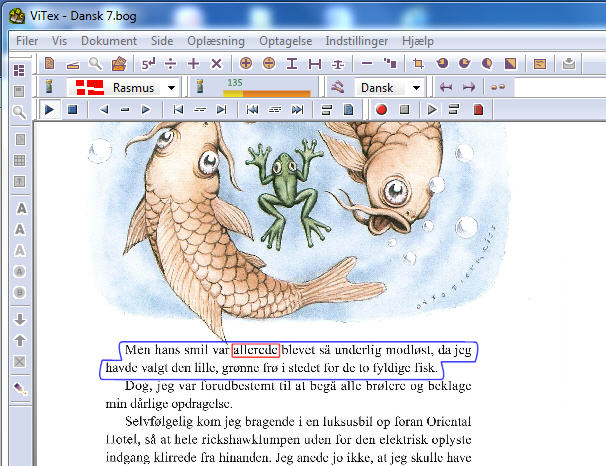606x466 pixels.
Task: Click the purple divide symbol icon
Action: coord(170,64)
